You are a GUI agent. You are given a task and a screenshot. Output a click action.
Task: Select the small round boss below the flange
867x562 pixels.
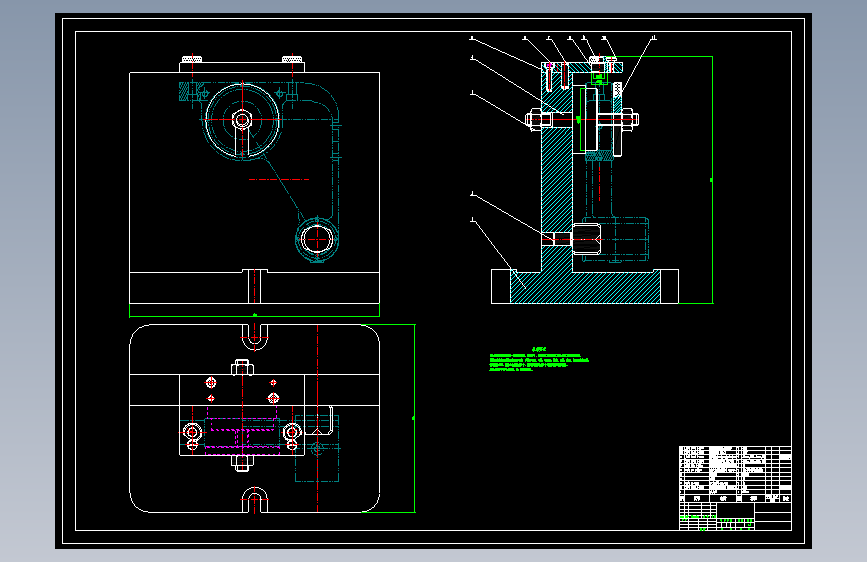pos(317,239)
